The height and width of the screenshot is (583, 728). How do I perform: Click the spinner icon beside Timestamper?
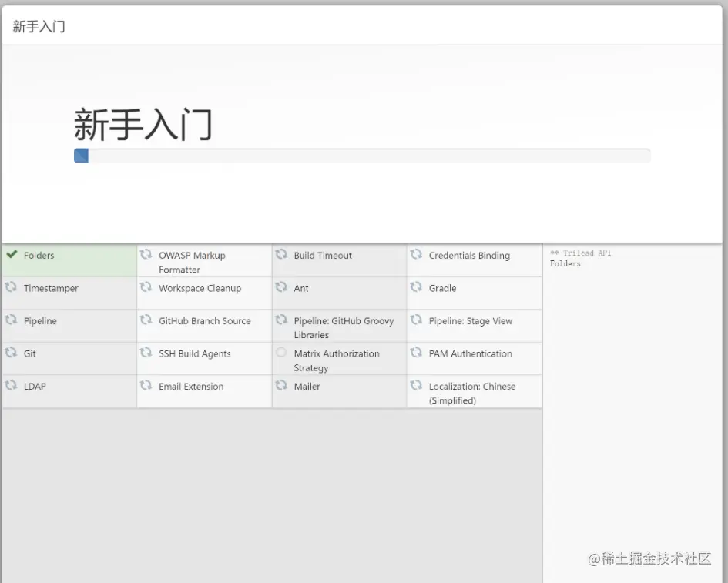(x=11, y=286)
